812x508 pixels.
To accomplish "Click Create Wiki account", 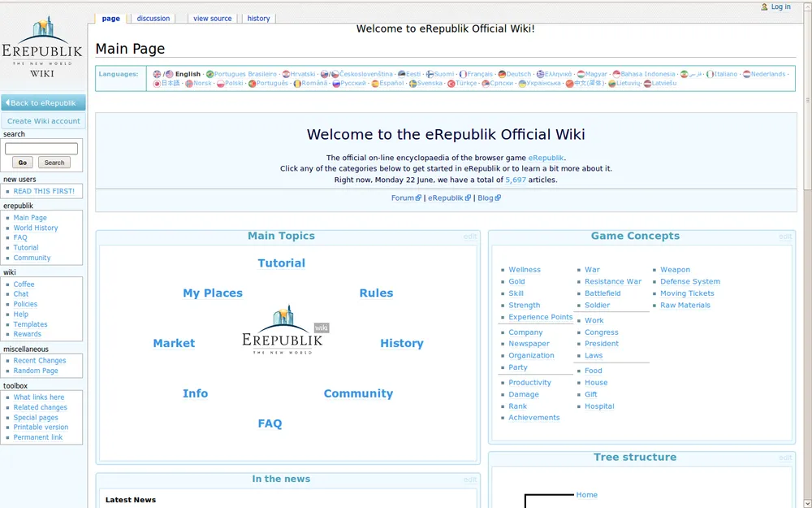I will [44, 121].
